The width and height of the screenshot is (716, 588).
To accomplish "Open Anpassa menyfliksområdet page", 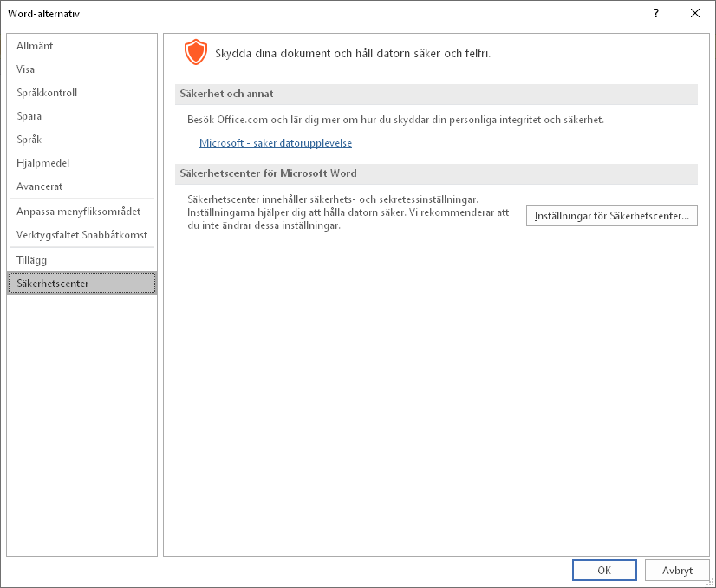I will click(x=78, y=212).
